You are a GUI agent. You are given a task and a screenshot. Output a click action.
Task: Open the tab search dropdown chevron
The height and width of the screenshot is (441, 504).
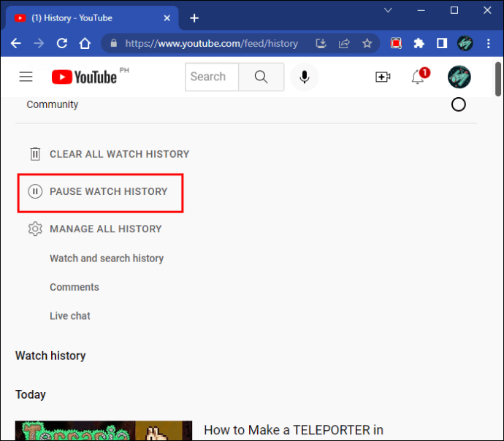(x=388, y=10)
